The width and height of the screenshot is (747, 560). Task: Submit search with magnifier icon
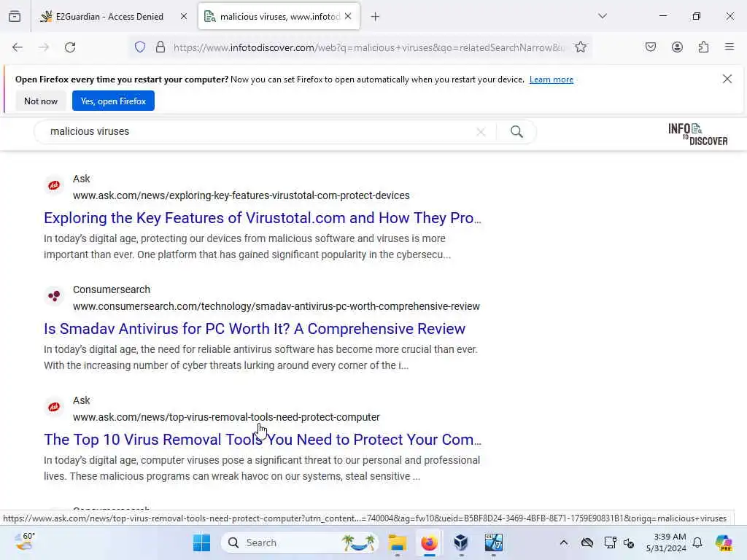click(x=516, y=132)
